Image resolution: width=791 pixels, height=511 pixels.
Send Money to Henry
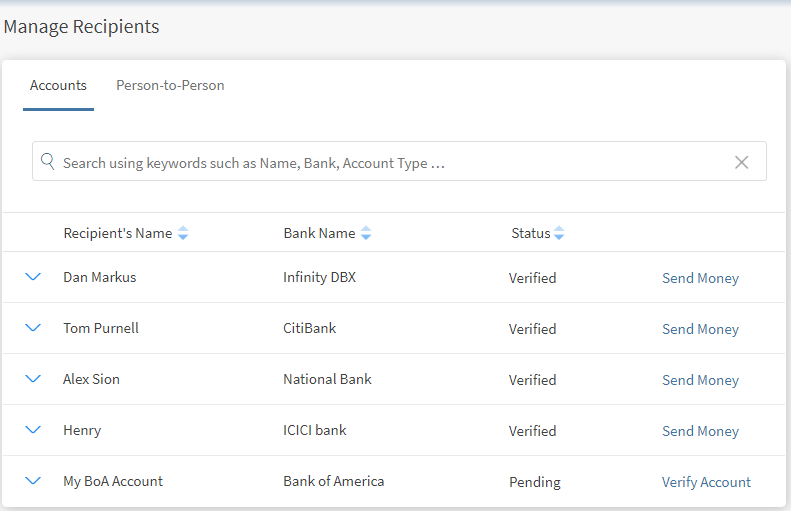coord(700,431)
